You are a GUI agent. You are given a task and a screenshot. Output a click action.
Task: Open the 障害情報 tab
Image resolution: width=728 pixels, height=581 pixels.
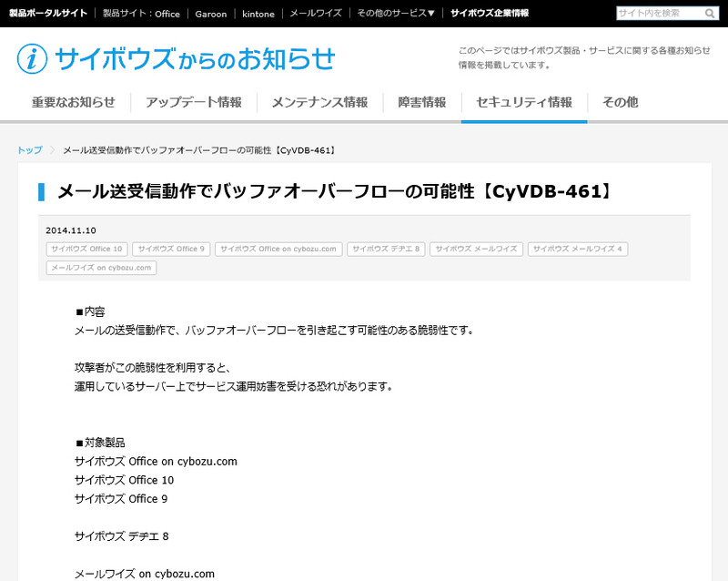point(422,102)
